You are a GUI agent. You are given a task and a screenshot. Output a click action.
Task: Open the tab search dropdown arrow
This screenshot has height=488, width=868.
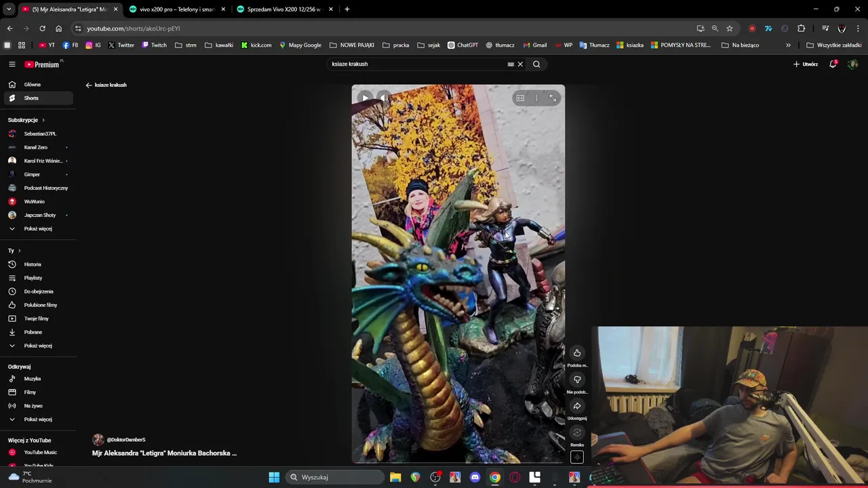point(9,9)
